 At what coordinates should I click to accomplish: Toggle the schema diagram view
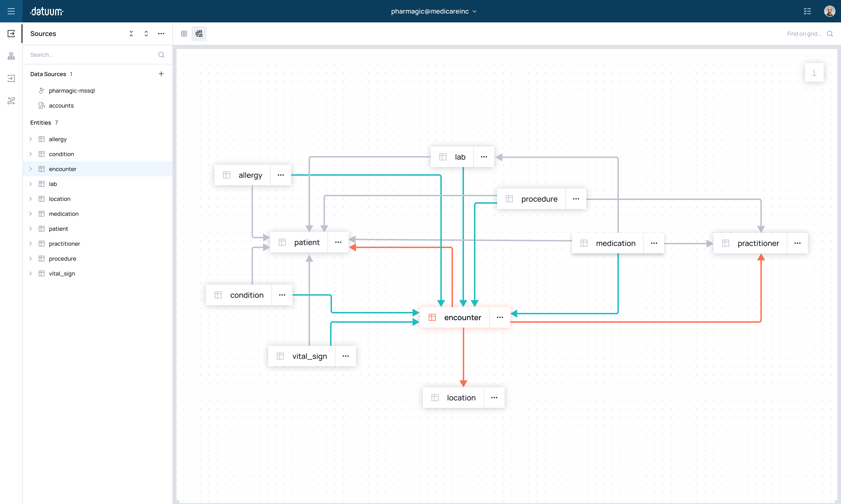pyautogui.click(x=199, y=34)
